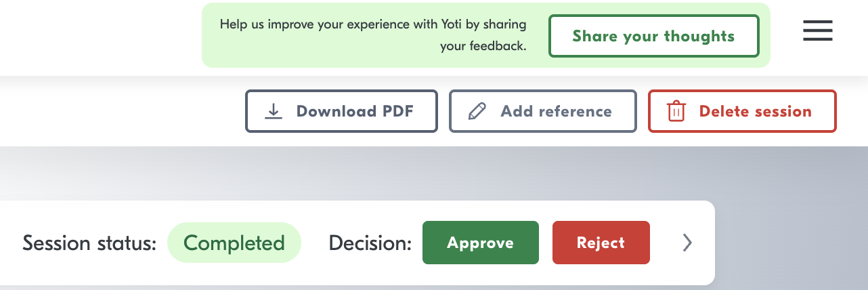Click the green feedback banner background

click(x=765, y=58)
